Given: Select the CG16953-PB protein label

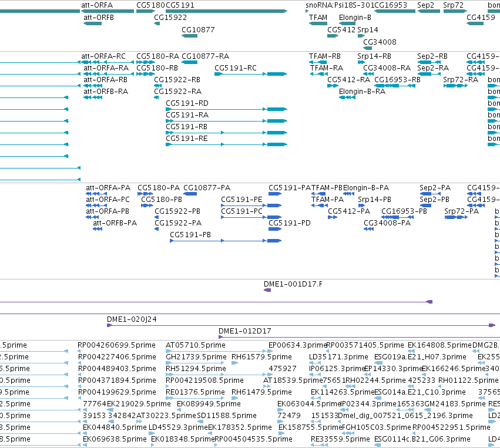Looking at the screenshot, I should [x=404, y=211].
